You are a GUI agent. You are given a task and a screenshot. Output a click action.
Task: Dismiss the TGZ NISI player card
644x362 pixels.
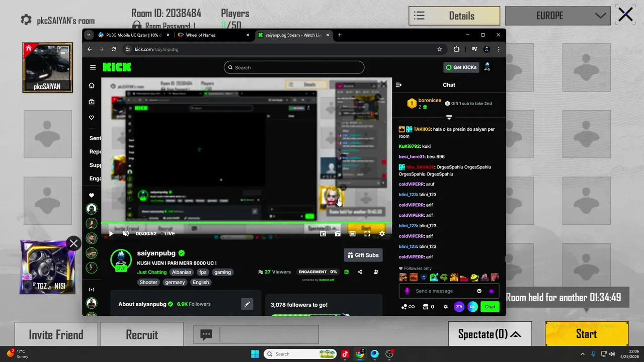point(73,243)
